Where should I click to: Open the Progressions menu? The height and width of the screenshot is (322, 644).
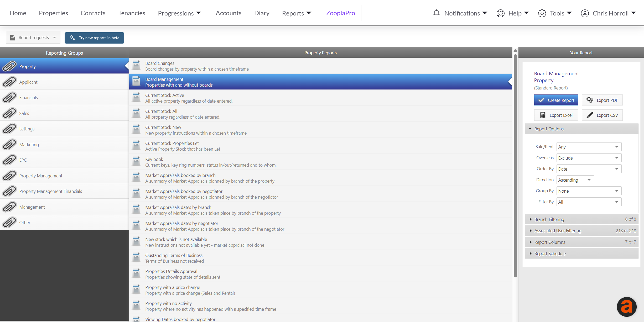(x=179, y=13)
